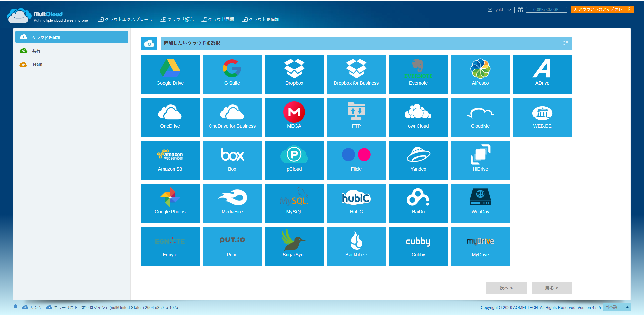Click the アカウントのアップグレード button
Image resolution: width=644 pixels, height=315 pixels.
pyautogui.click(x=602, y=9)
